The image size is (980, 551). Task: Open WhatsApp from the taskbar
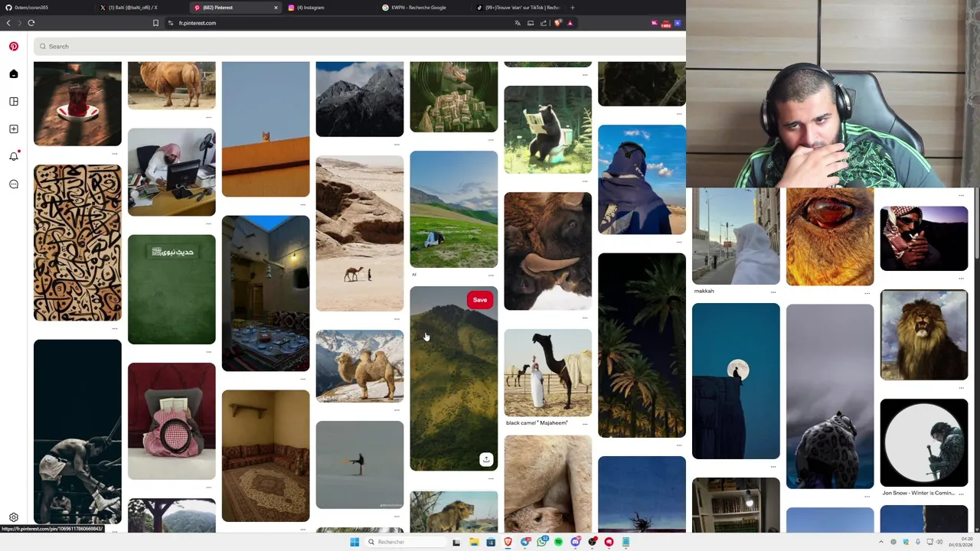(x=542, y=542)
